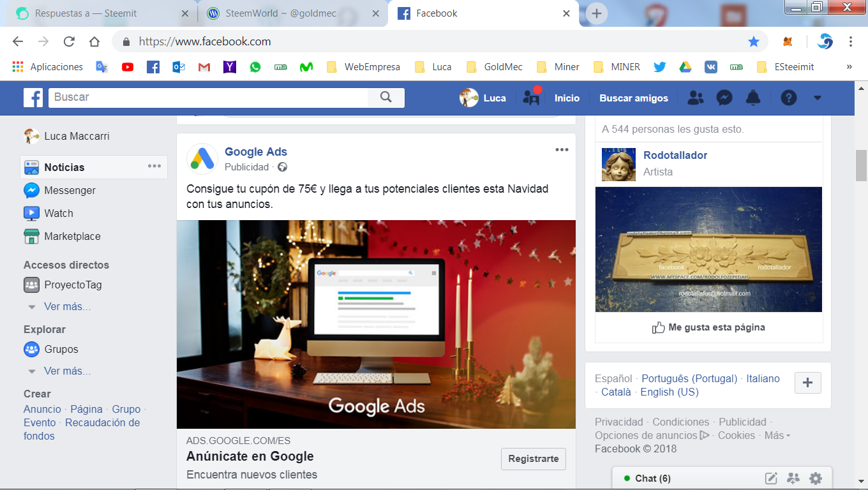Click the header icon with the red badge
The height and width of the screenshot is (490, 868).
[x=532, y=96]
